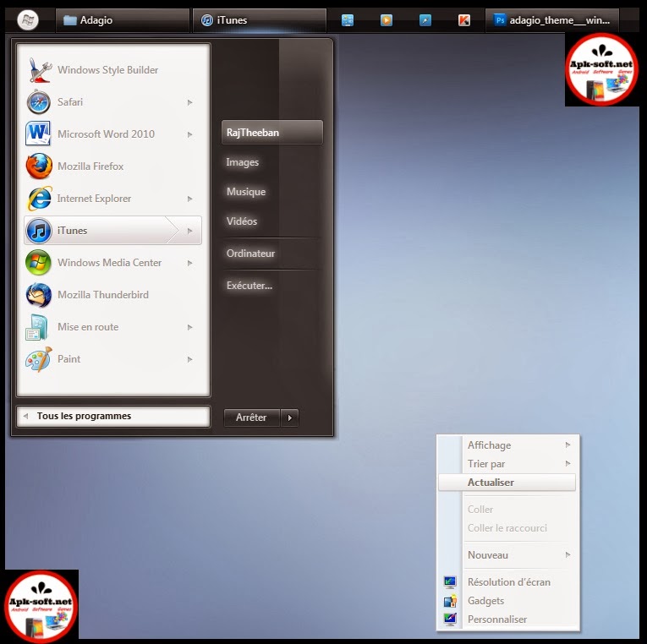647x644 pixels.
Task: Select Nouveau in the context menu
Action: [507, 555]
